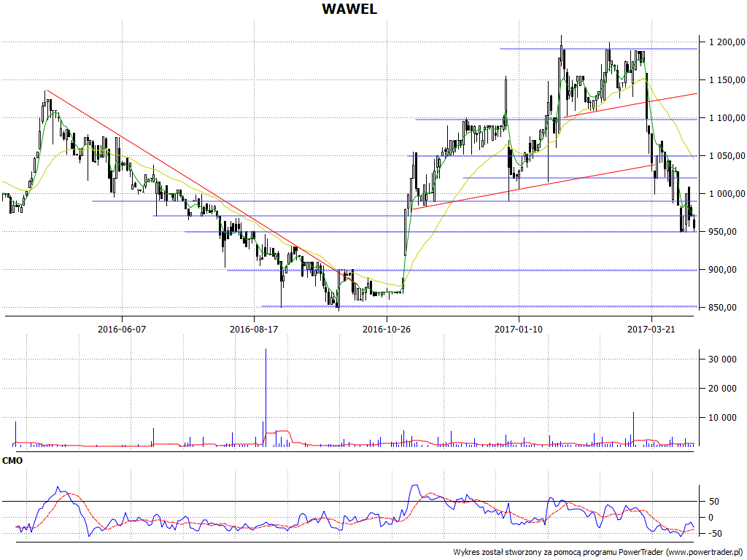Screen dimensions: 747x560
Task: Select the 2016-10-26 date label
Action: [x=387, y=329]
